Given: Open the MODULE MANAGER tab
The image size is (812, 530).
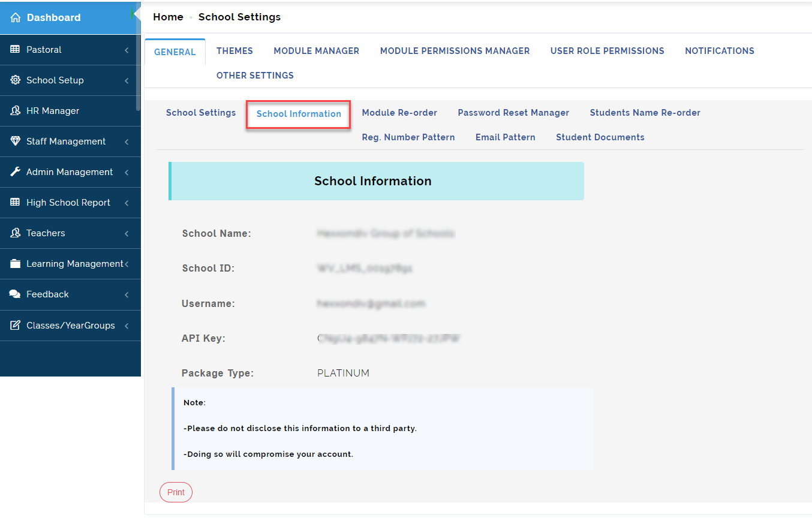Looking at the screenshot, I should click(317, 51).
